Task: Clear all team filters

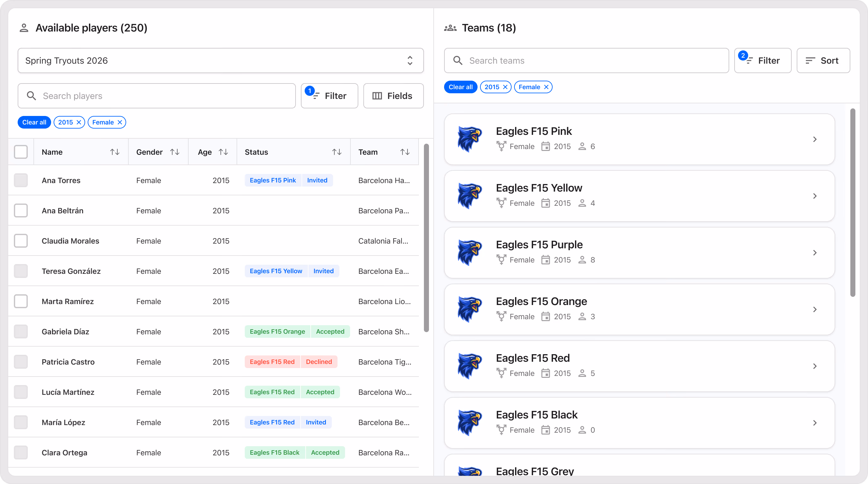Action: (460, 87)
